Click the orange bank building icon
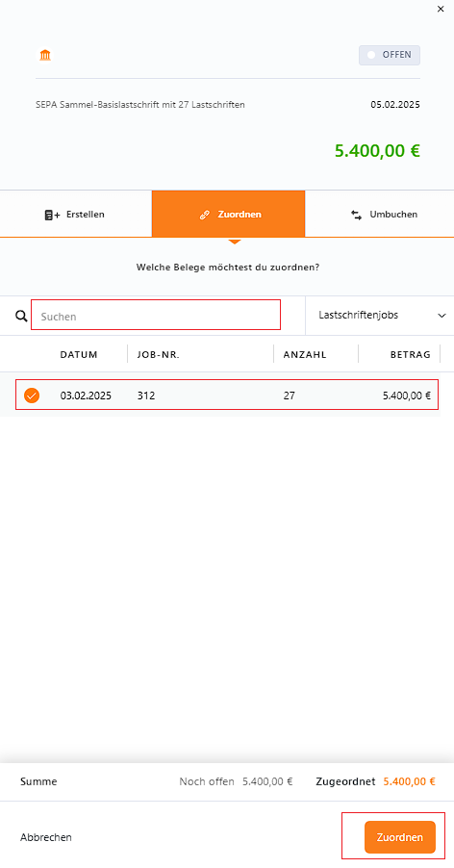This screenshot has height=868, width=454. click(45, 56)
